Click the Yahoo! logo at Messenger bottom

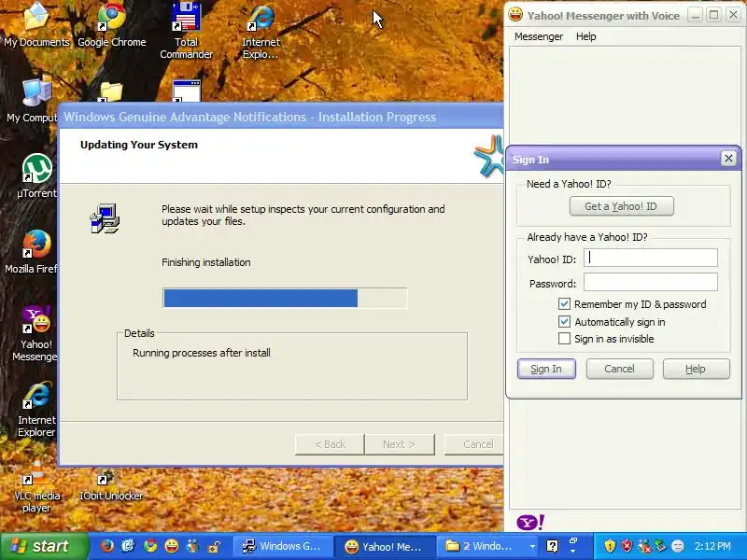click(530, 523)
